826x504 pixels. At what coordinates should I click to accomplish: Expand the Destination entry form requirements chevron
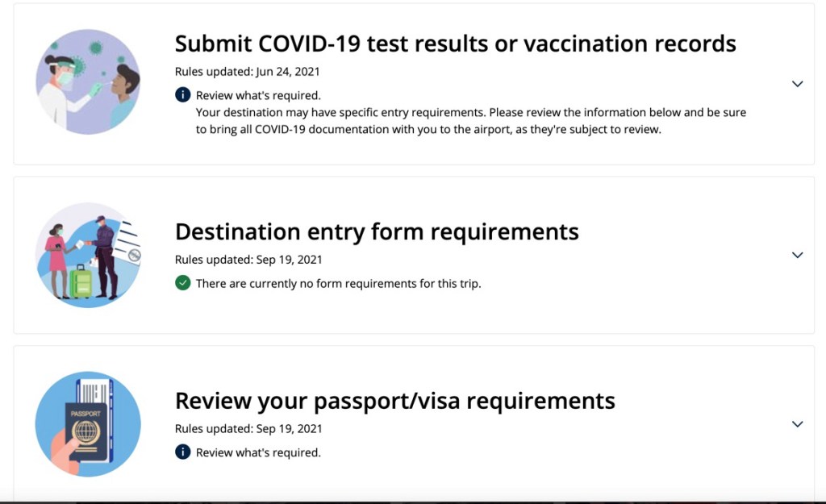[x=797, y=255]
